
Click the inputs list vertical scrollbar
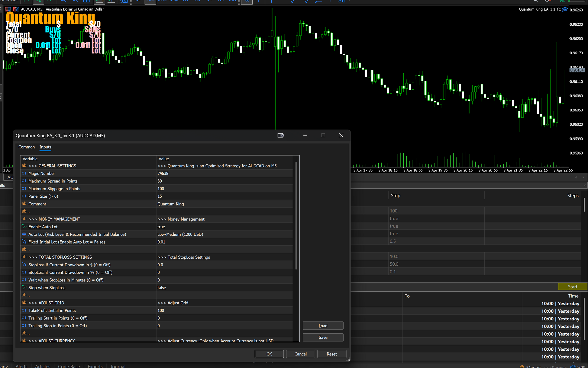click(296, 216)
